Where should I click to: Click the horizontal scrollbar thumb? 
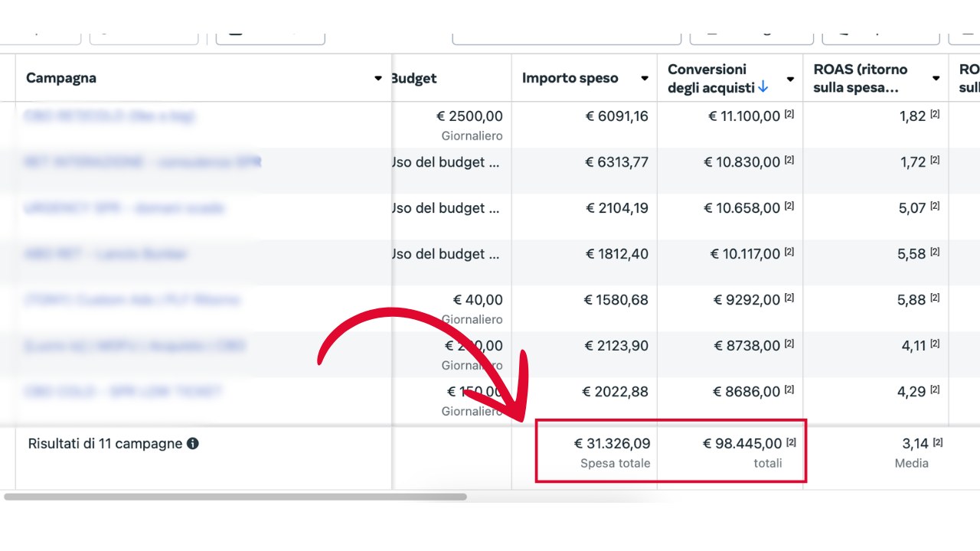(235, 497)
